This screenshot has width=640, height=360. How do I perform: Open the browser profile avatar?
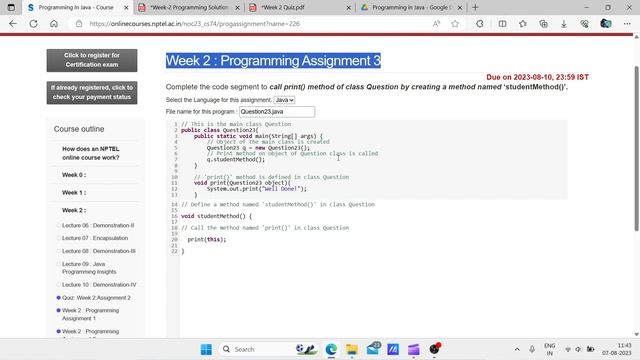[606, 24]
